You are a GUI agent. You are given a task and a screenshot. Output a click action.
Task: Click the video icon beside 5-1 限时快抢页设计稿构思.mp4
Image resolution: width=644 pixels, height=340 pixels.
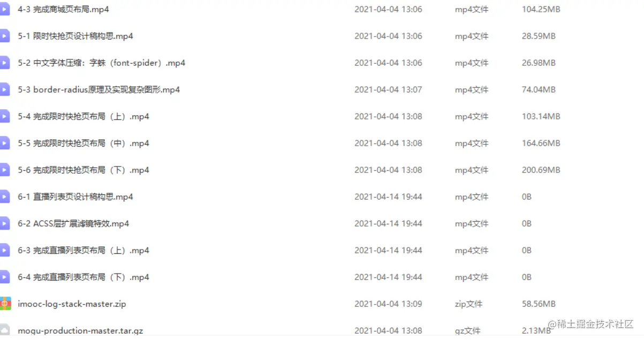4,36
